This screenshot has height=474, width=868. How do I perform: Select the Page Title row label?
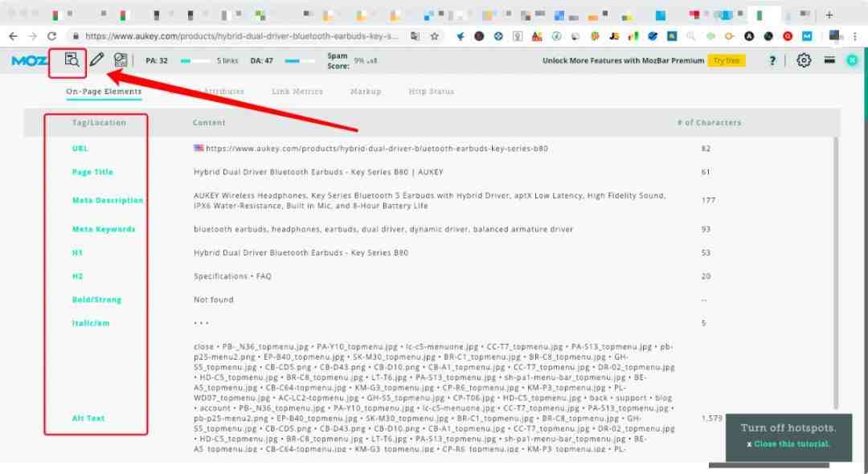[x=92, y=172]
